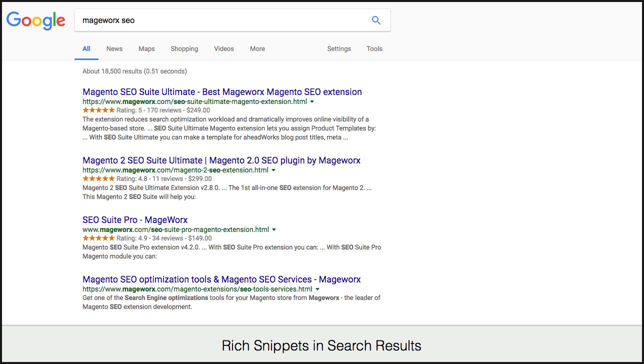Click the blue magnifying glass search icon

376,20
